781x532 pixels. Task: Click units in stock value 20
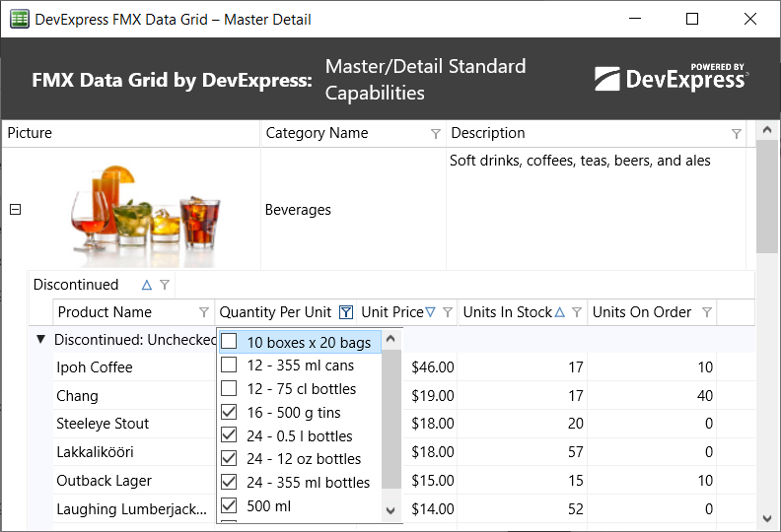(x=575, y=424)
